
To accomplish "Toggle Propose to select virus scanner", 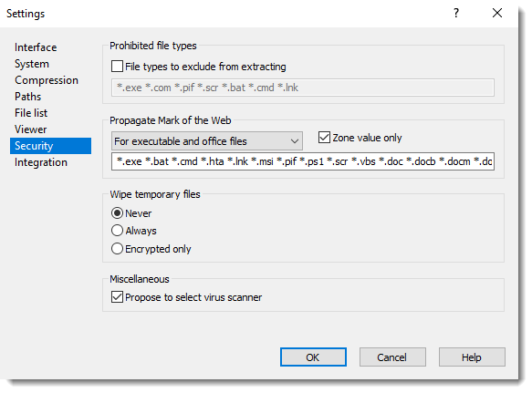I will click(117, 297).
